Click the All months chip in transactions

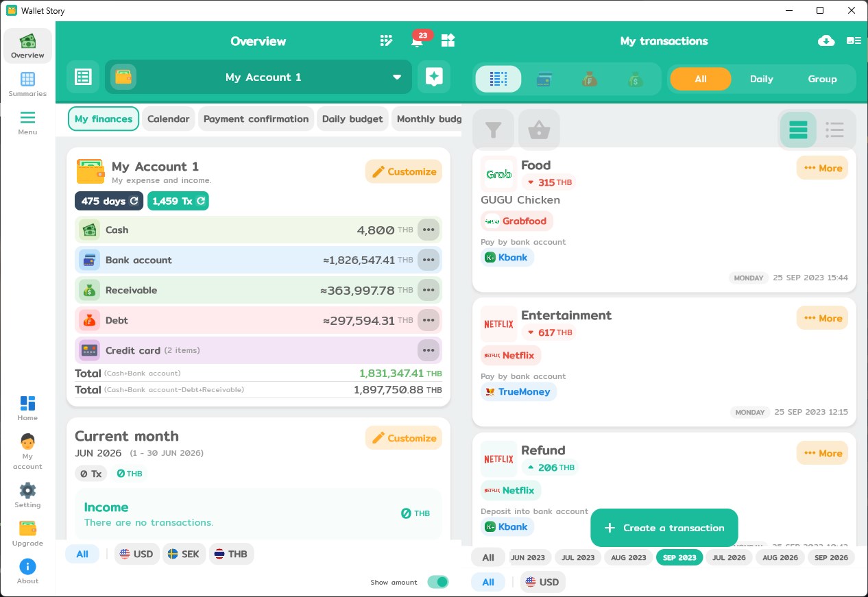488,557
